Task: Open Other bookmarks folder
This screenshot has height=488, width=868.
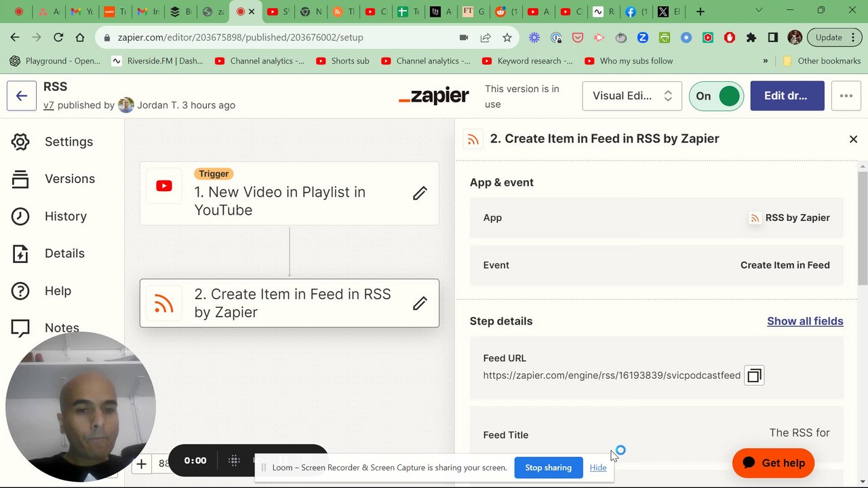Action: (821, 61)
